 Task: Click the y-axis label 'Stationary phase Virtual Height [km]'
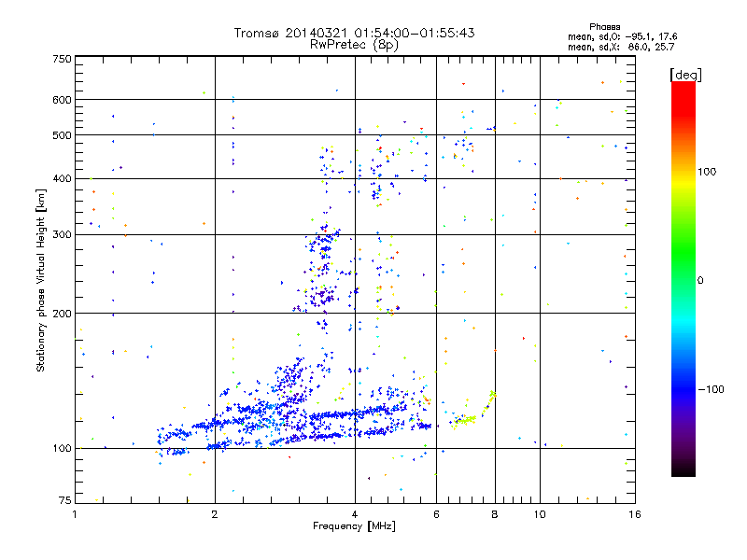[40, 280]
